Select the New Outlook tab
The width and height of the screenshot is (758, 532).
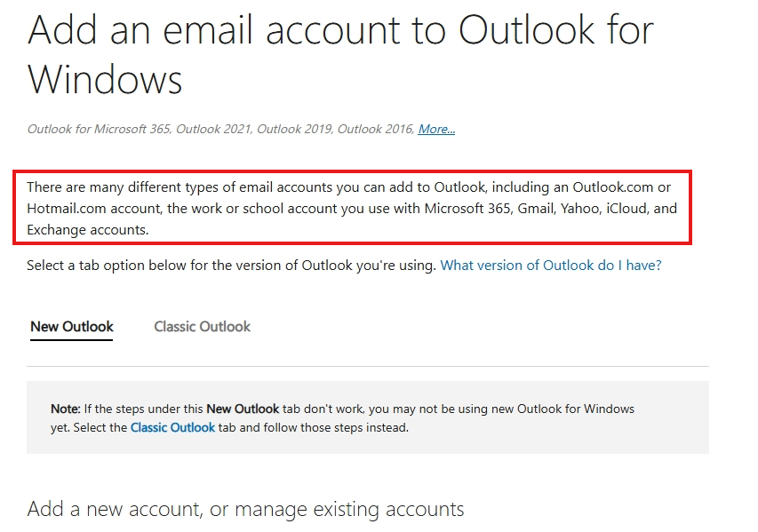72,327
